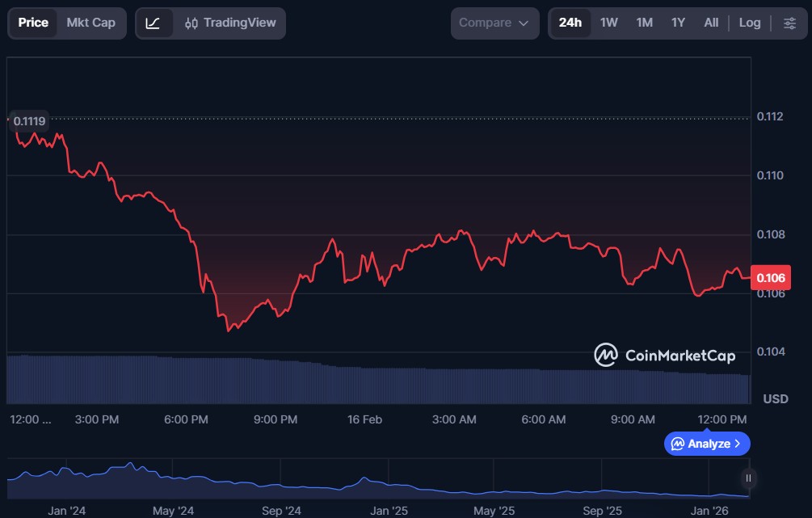Click the sparkle icon on the Analyze button

point(678,444)
